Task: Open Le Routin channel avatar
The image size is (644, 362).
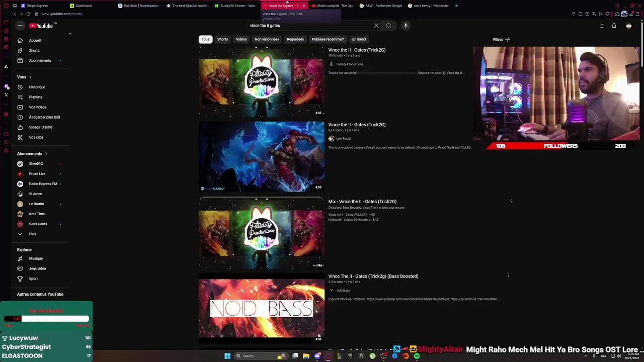Action: pos(20,204)
